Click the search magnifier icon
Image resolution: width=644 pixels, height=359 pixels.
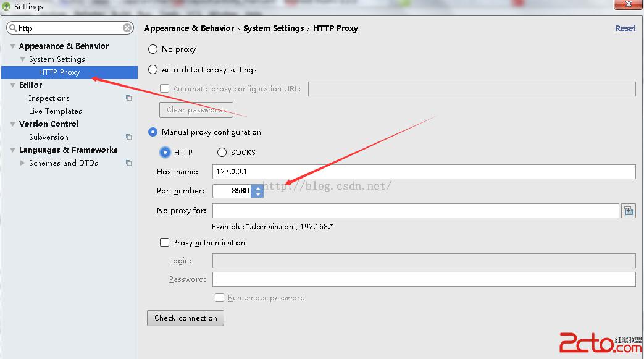click(13, 28)
